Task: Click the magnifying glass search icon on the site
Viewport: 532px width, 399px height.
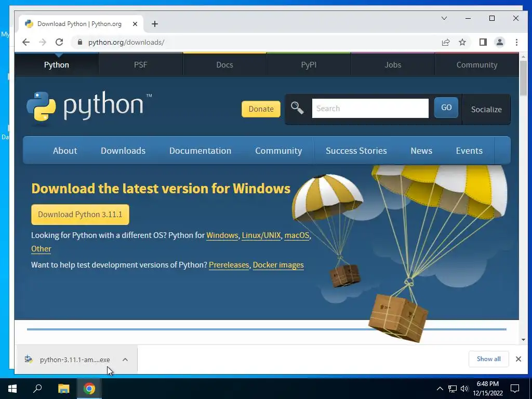Action: pos(297,108)
